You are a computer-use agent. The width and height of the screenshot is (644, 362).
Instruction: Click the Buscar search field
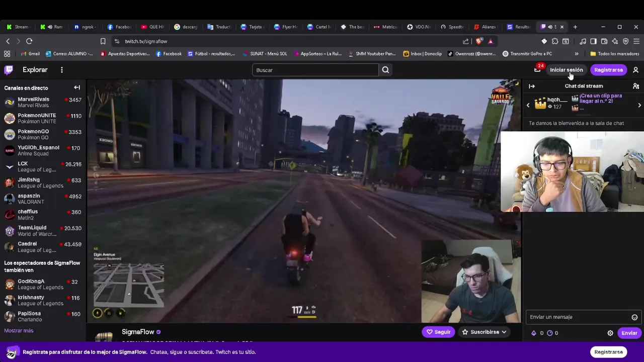coord(315,70)
